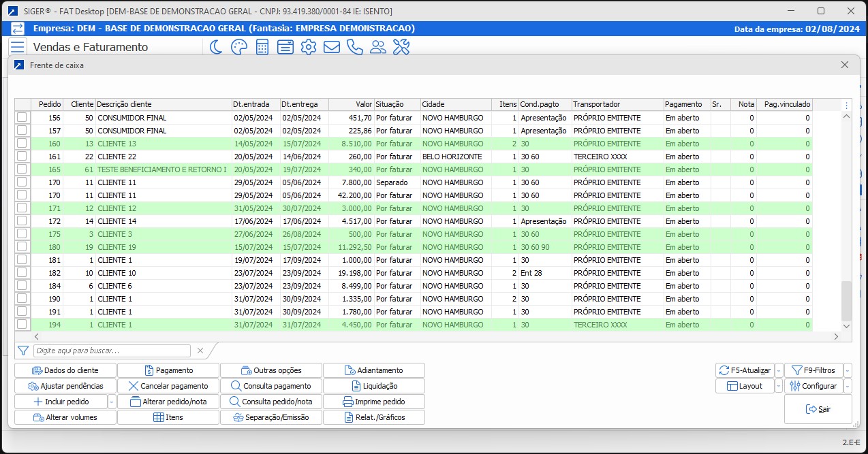Sort by the Situação column header
868x454 pixels.
(x=397, y=104)
